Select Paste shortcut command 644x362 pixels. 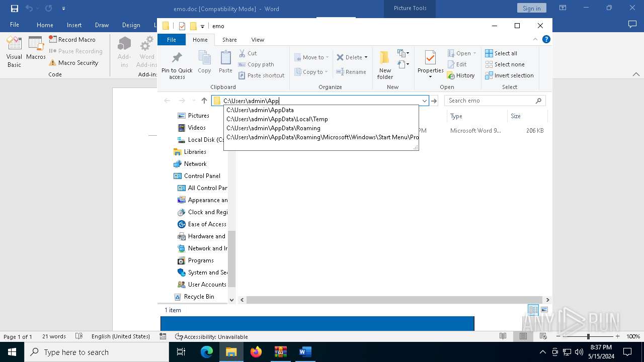tap(261, 75)
